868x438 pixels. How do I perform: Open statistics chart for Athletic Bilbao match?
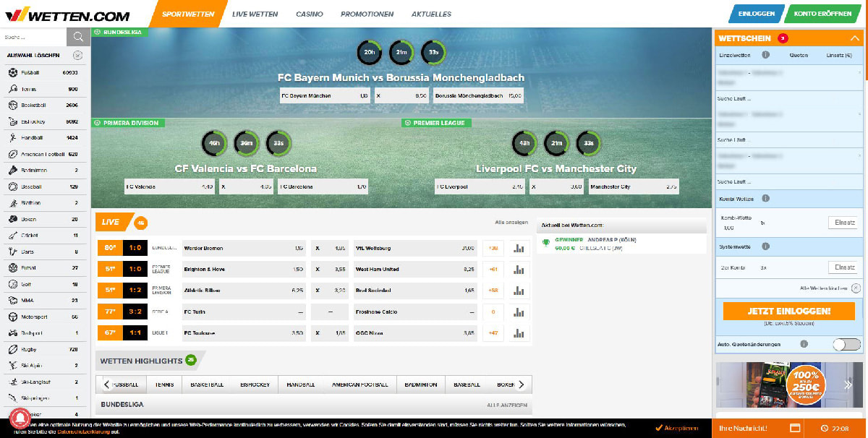click(519, 290)
